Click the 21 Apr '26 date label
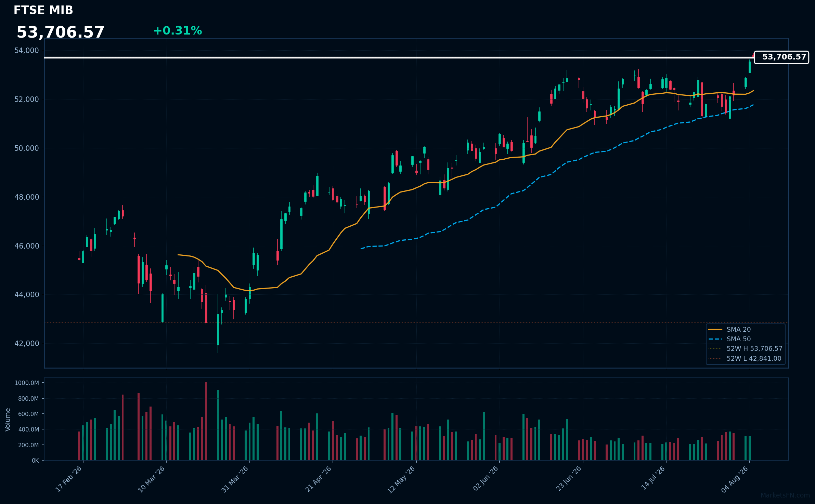 [318, 479]
